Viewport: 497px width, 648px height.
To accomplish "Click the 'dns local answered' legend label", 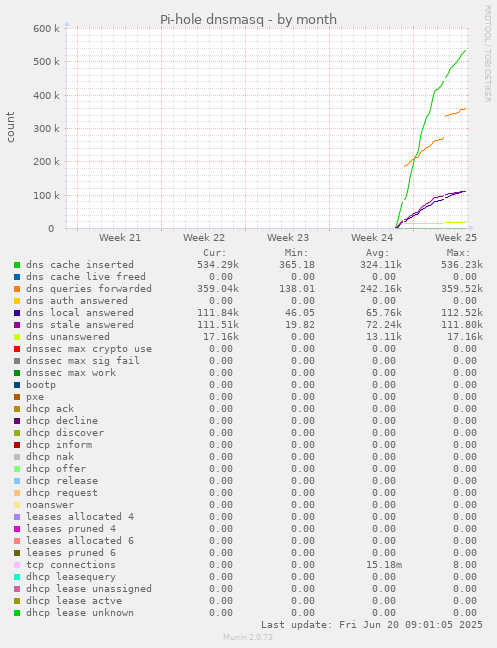I will point(80,313).
